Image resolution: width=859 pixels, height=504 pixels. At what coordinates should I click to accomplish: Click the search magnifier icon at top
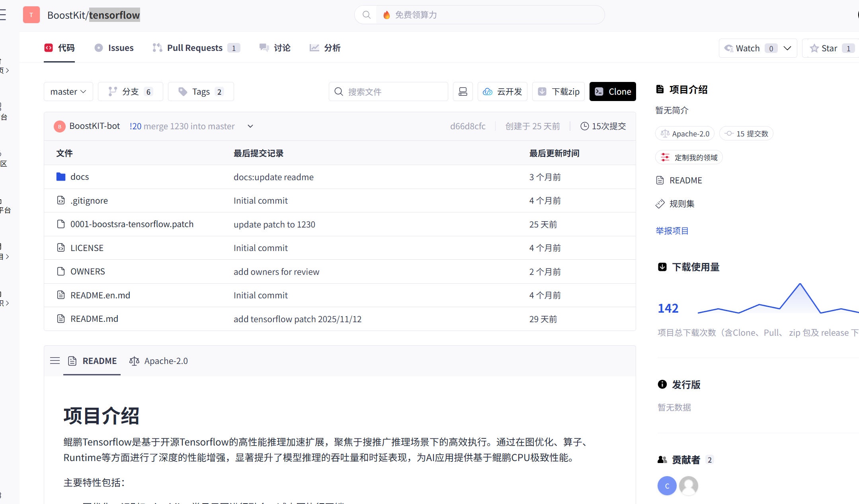[366, 15]
